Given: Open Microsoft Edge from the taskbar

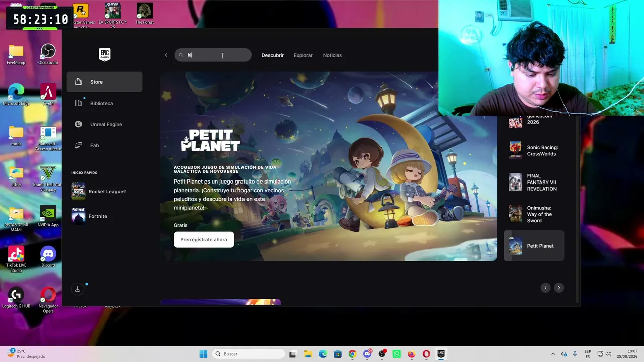Looking at the screenshot, I should (x=323, y=354).
